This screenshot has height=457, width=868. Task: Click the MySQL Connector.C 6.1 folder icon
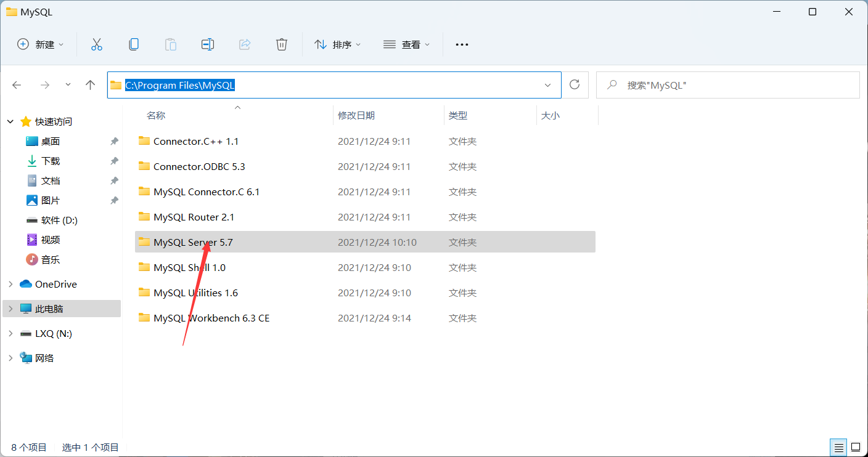tap(144, 192)
